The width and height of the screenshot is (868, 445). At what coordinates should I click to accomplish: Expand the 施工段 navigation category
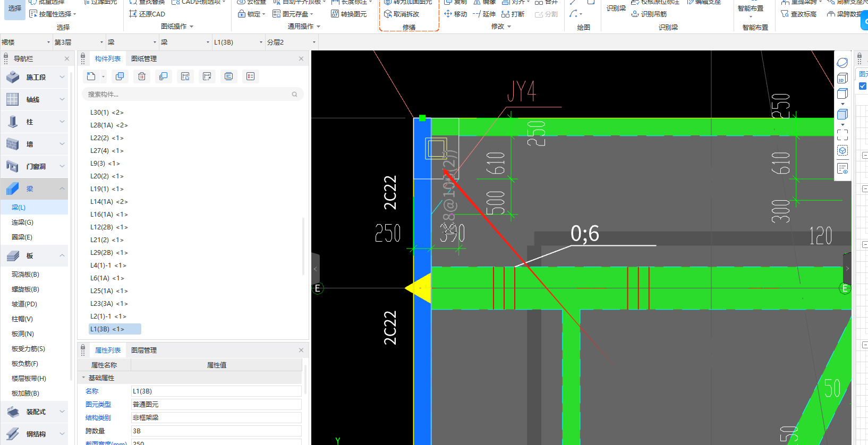[x=34, y=78]
